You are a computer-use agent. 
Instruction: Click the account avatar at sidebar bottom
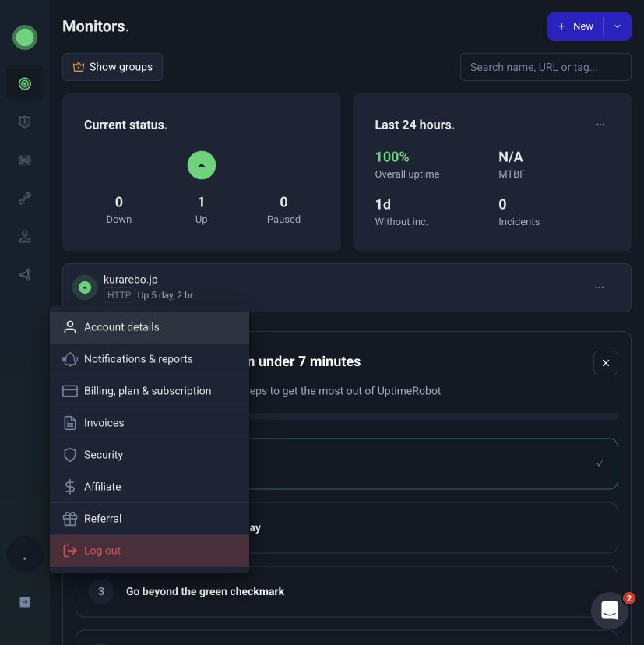25,555
